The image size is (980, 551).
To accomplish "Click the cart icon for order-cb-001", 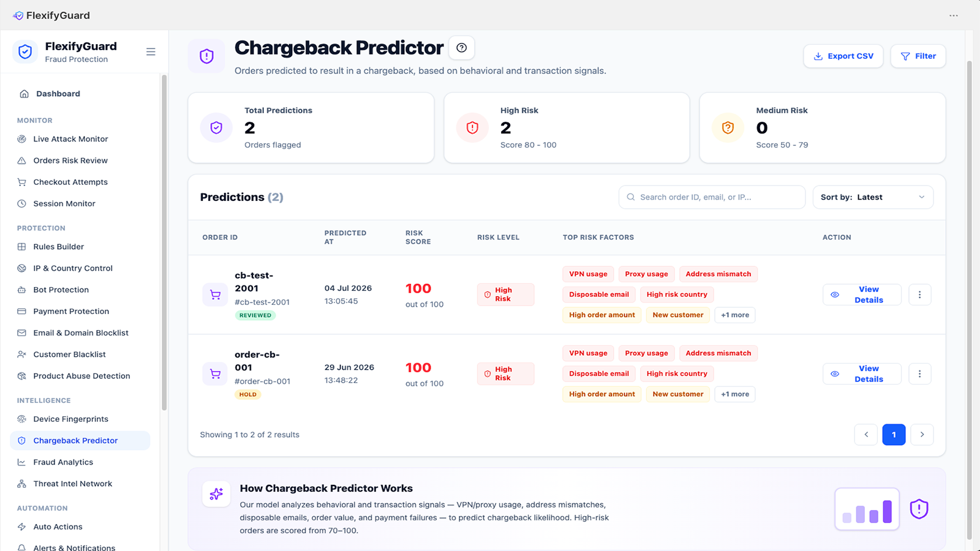I will (x=215, y=373).
